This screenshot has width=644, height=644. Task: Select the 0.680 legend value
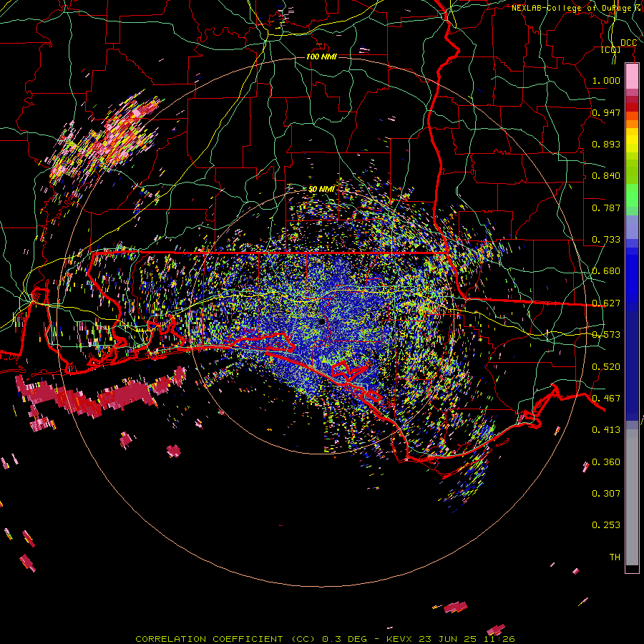coord(606,270)
